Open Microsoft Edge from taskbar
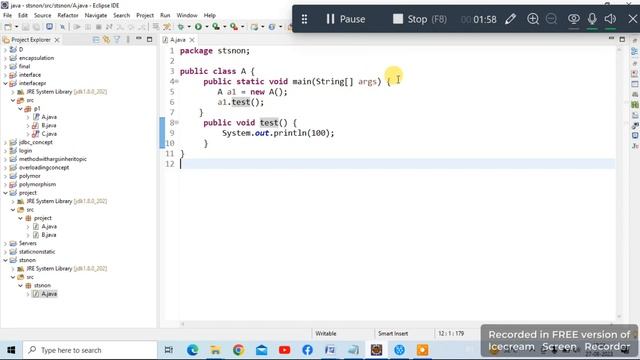The height and width of the screenshot is (360, 640). tap(193, 350)
